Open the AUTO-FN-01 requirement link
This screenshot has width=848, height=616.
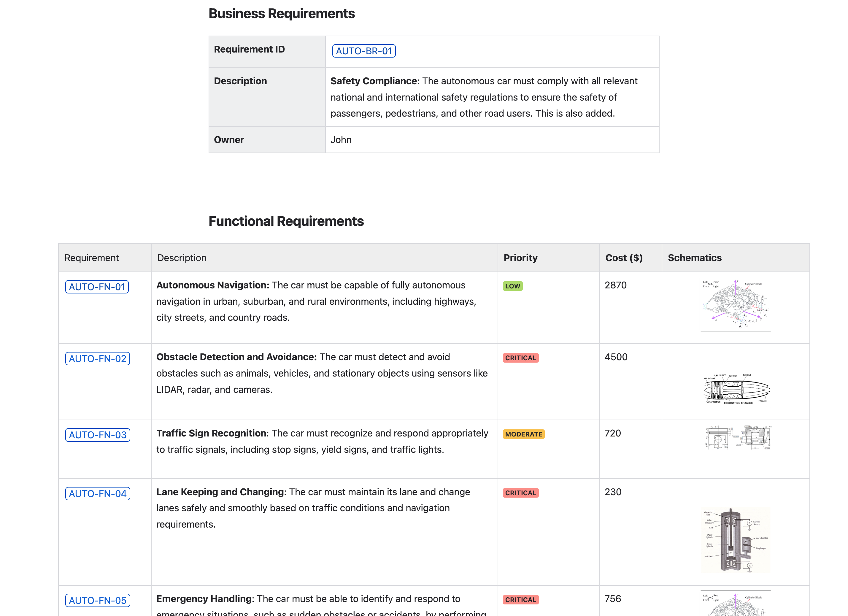(x=97, y=287)
